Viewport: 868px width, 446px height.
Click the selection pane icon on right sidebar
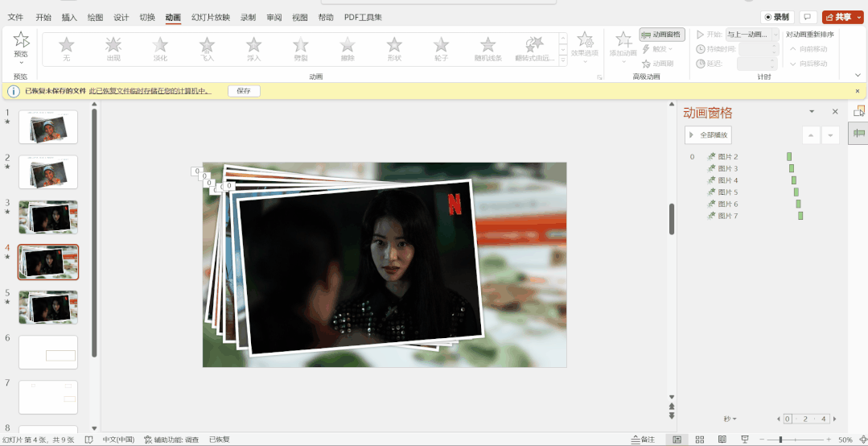point(858,111)
